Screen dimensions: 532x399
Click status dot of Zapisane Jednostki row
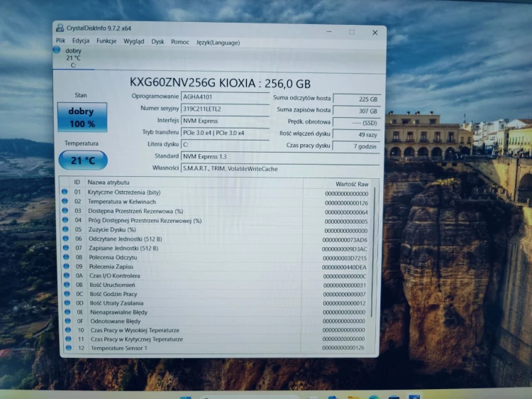66,248
